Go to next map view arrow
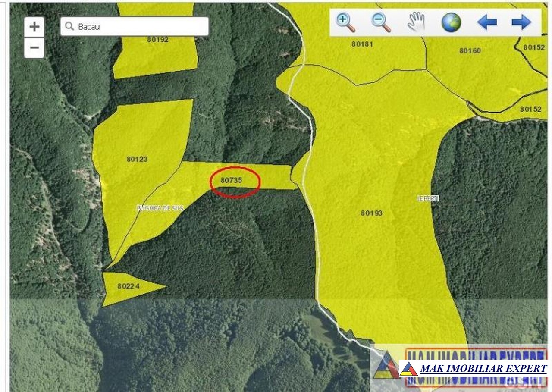This screenshot has width=552, height=392. click(521, 22)
